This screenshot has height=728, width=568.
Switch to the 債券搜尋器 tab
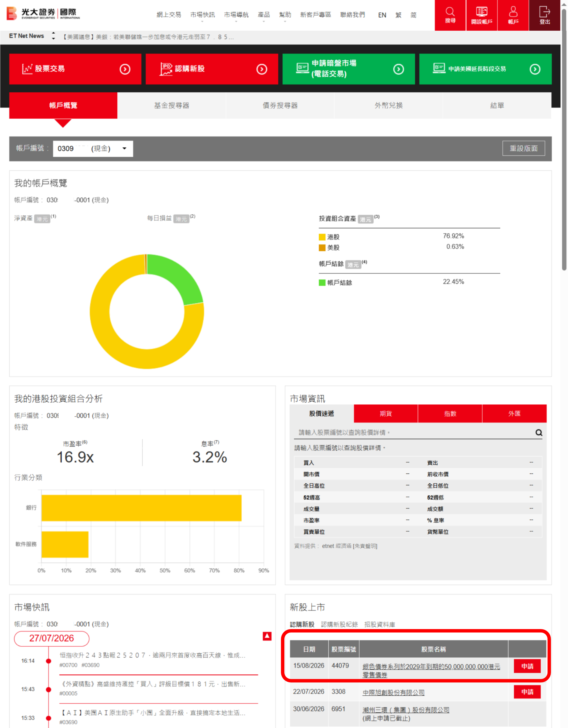280,105
